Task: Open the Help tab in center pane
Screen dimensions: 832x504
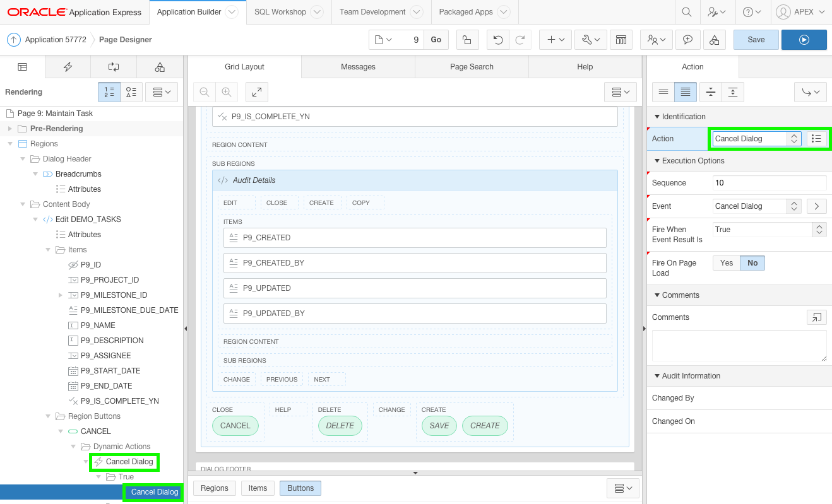Action: pyautogui.click(x=585, y=67)
